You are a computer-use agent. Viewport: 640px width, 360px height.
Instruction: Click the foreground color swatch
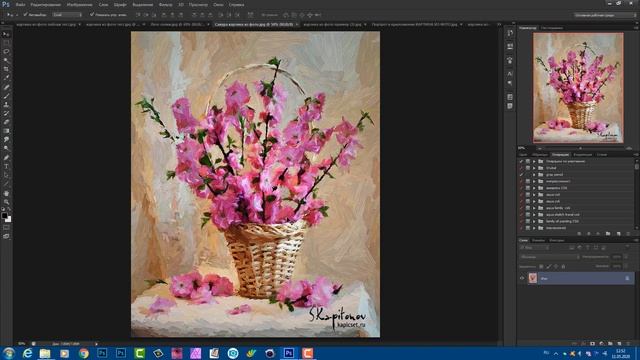pyautogui.click(x=4, y=216)
